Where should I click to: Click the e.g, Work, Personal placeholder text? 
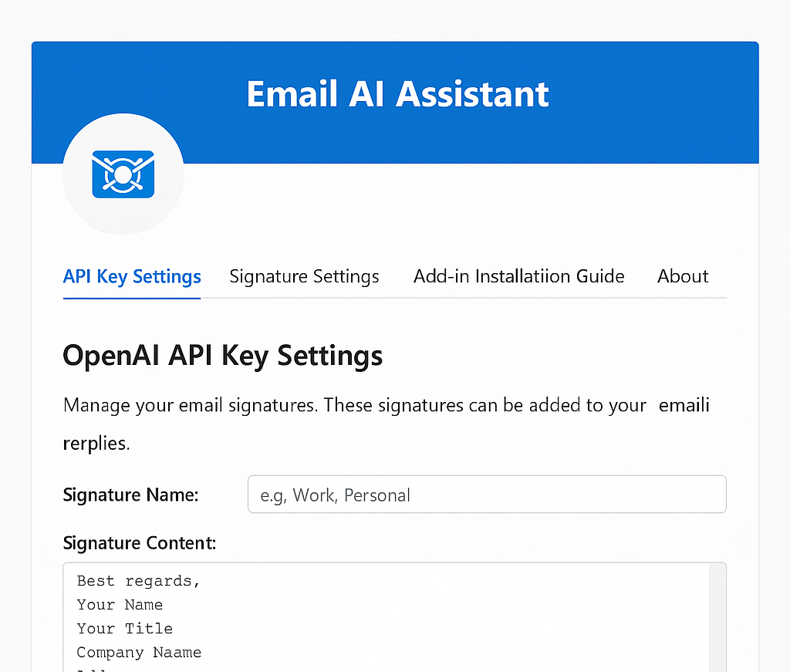click(x=335, y=495)
